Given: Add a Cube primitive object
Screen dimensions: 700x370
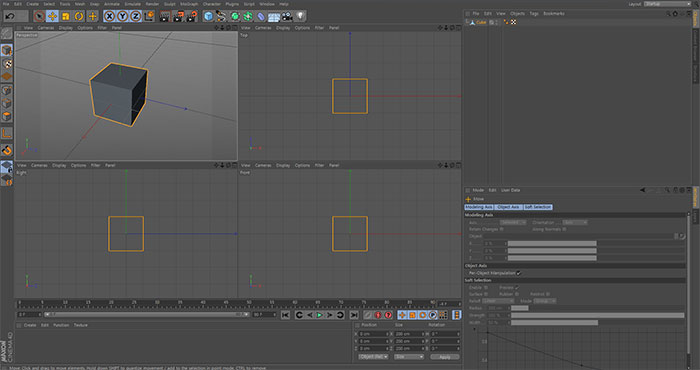Looking at the screenshot, I should [x=208, y=17].
